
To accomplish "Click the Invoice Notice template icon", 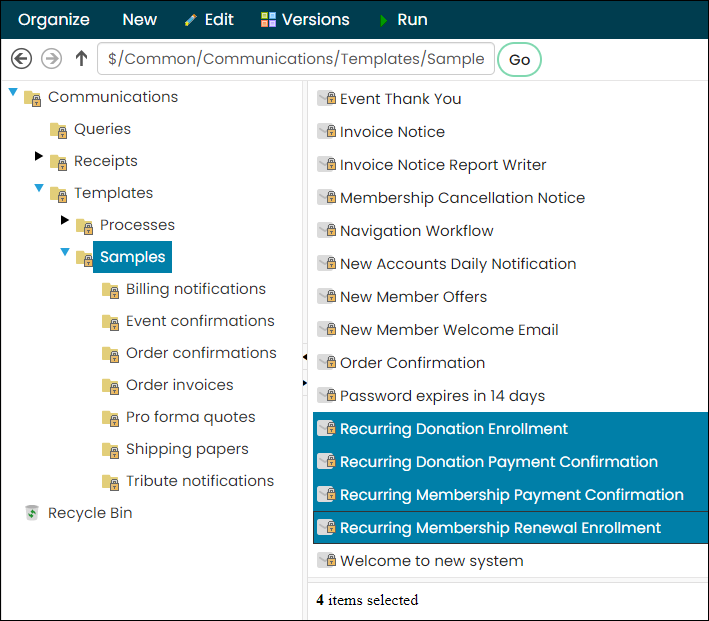I will [327, 131].
